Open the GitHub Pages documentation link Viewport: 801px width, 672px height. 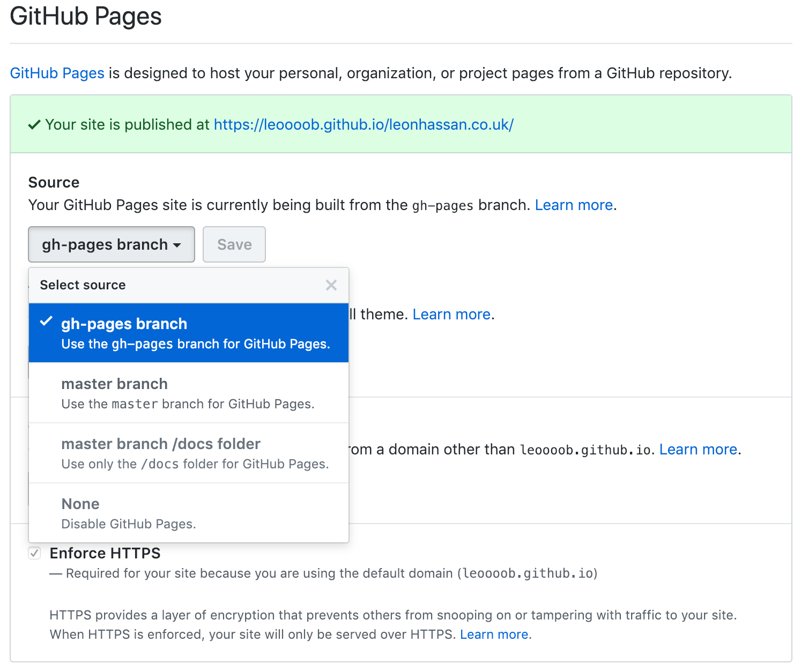(57, 73)
